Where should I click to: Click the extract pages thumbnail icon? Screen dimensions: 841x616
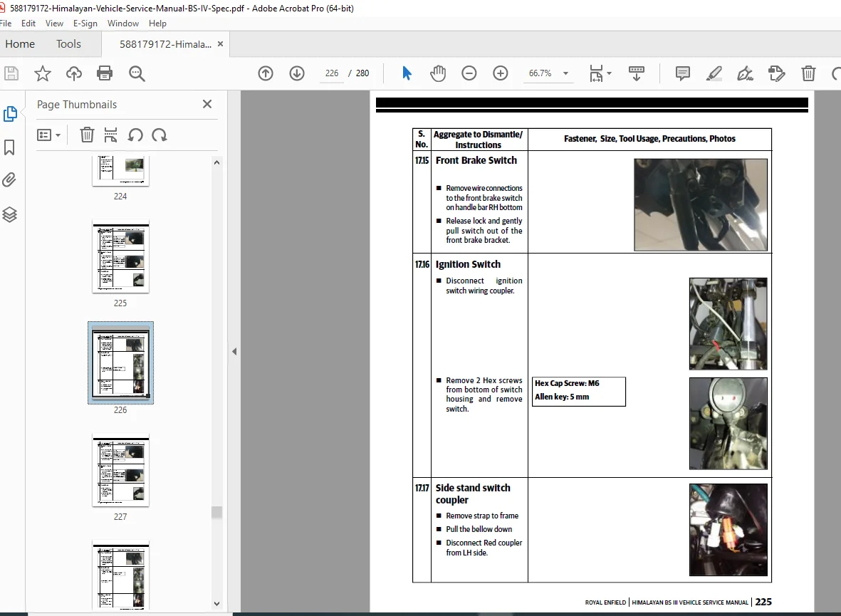point(110,135)
